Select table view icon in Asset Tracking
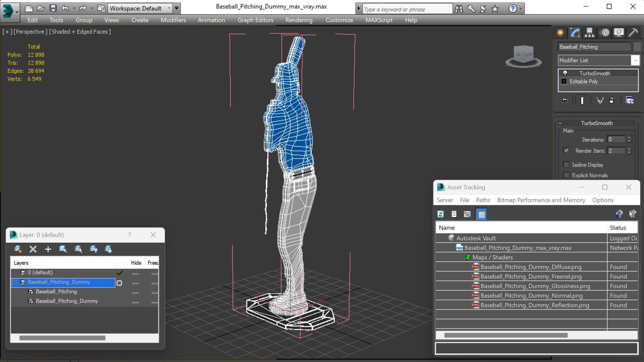The image size is (644, 362). (482, 214)
